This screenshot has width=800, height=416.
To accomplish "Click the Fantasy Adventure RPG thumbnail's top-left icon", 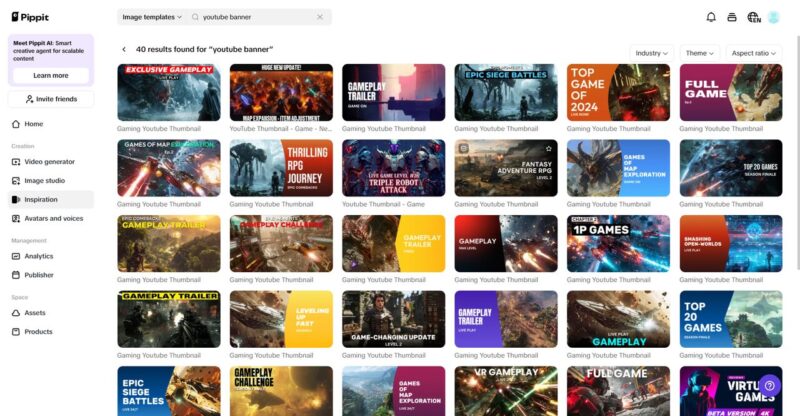I will (x=464, y=149).
